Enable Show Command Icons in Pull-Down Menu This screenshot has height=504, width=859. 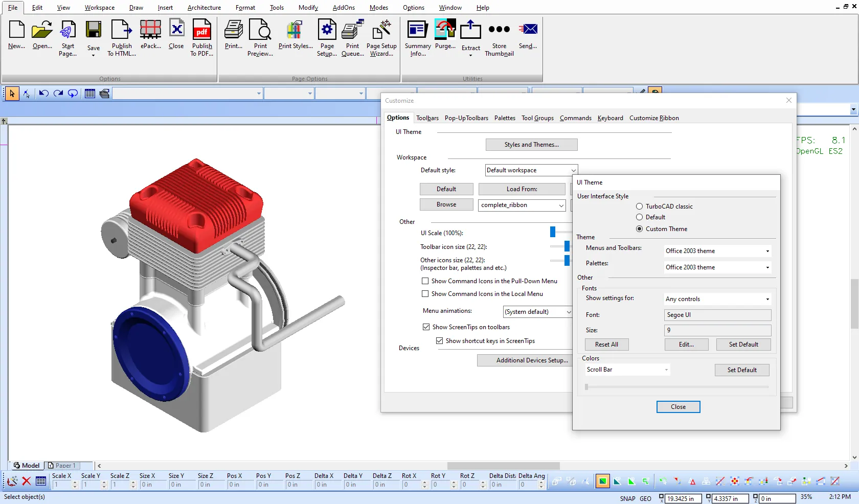pyautogui.click(x=425, y=281)
